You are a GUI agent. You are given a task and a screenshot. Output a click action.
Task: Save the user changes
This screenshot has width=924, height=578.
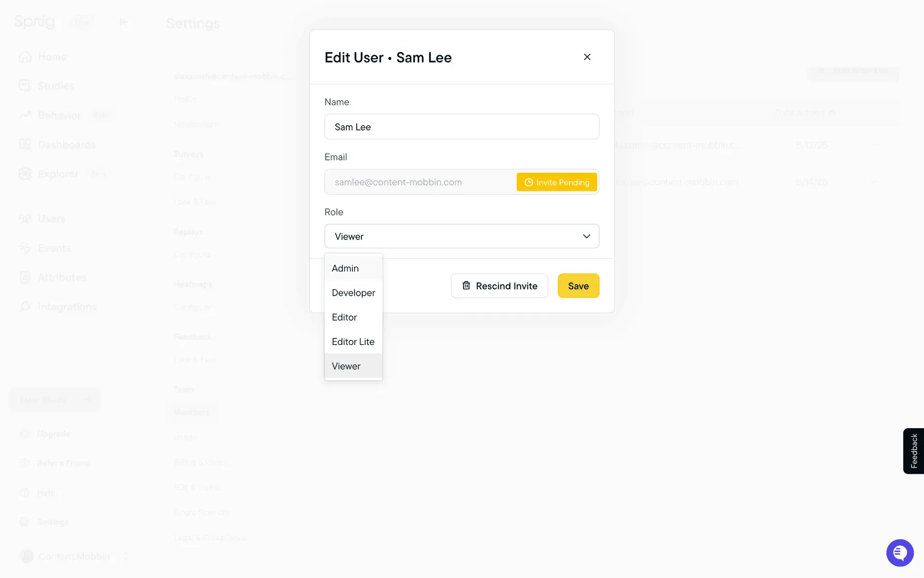pos(578,286)
